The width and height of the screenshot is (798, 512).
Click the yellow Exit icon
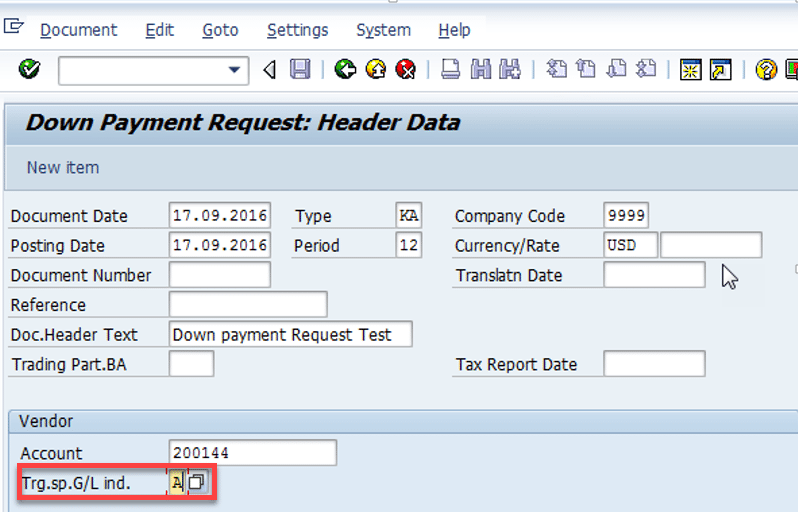[376, 69]
